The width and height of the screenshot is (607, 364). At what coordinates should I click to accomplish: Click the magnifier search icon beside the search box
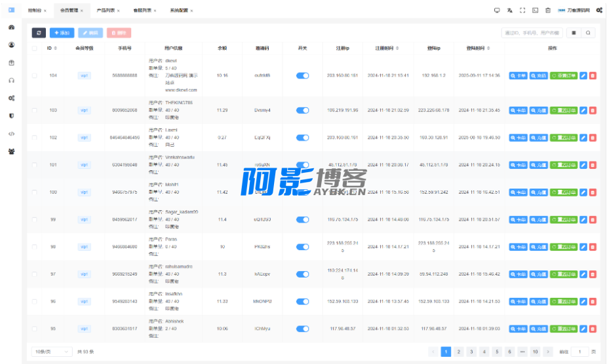588,33
